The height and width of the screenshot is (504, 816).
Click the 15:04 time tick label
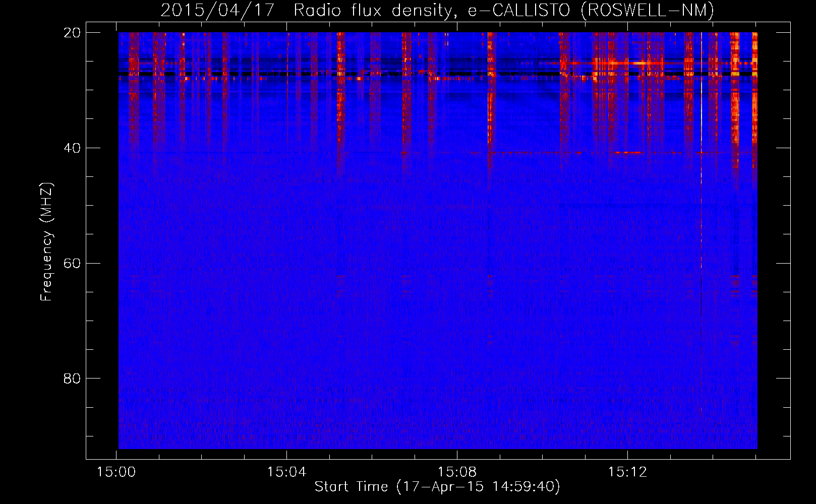tap(286, 472)
